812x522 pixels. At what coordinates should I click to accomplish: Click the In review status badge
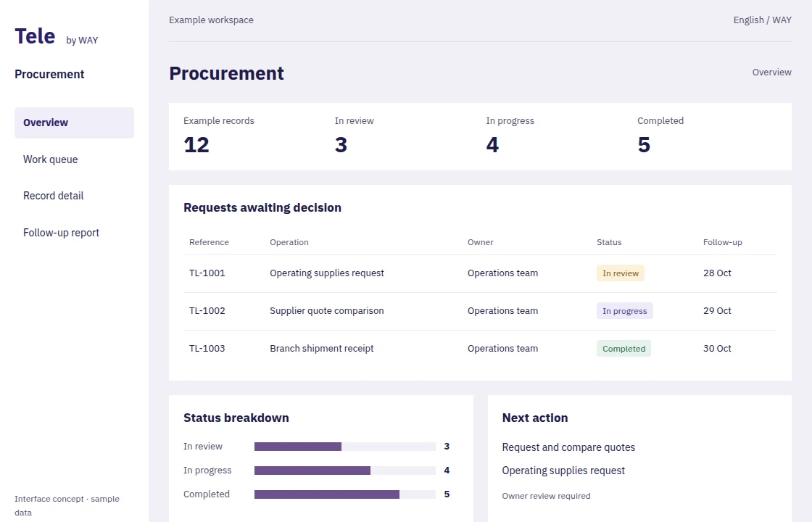coord(621,273)
